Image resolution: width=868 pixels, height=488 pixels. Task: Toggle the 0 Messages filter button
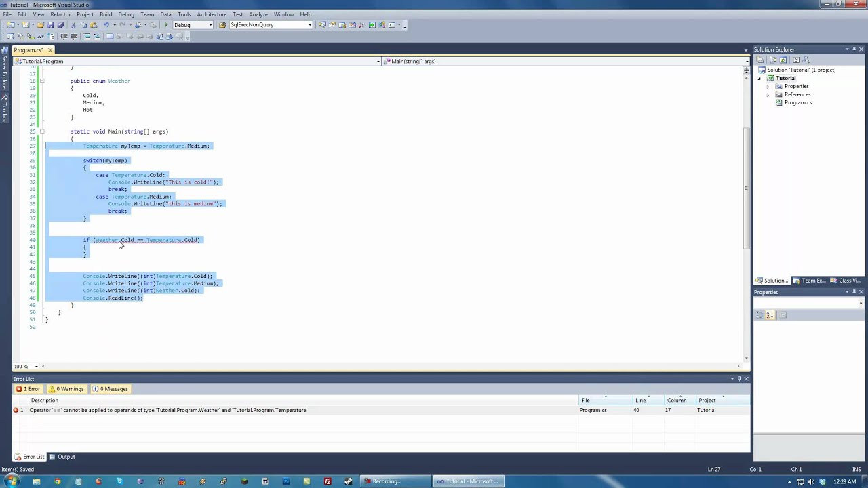tap(111, 389)
